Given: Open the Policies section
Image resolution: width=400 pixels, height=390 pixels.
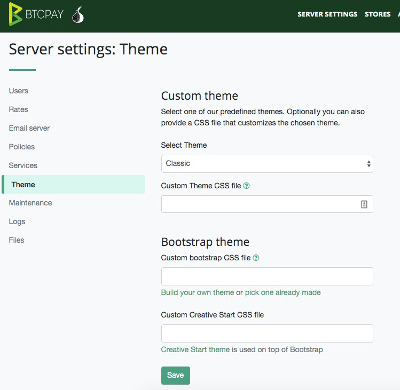Looking at the screenshot, I should (22, 147).
